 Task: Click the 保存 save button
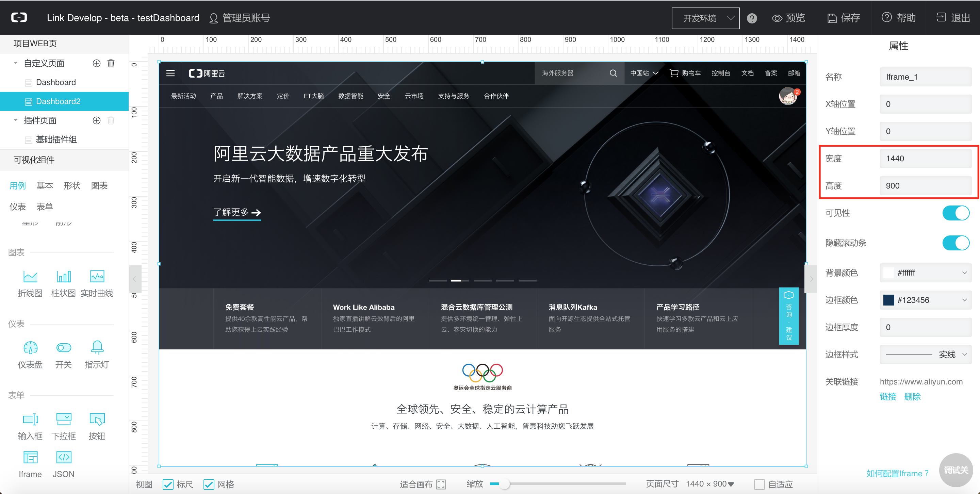(844, 18)
